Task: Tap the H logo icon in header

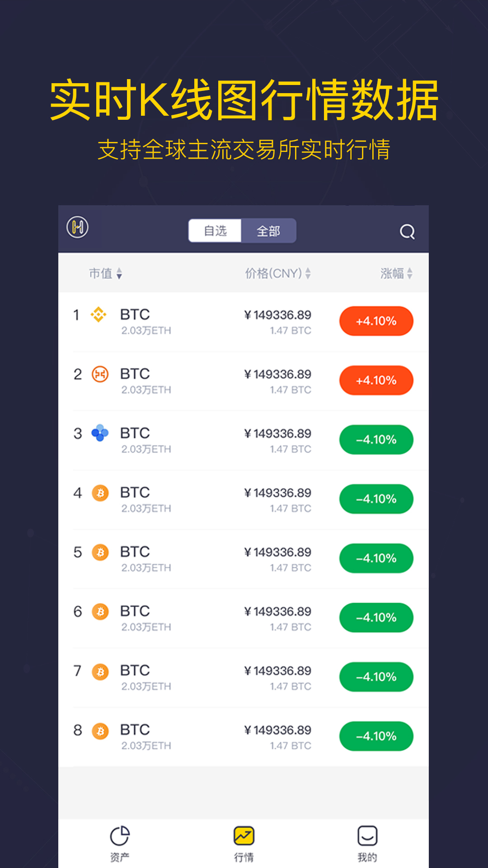Action: point(77,227)
